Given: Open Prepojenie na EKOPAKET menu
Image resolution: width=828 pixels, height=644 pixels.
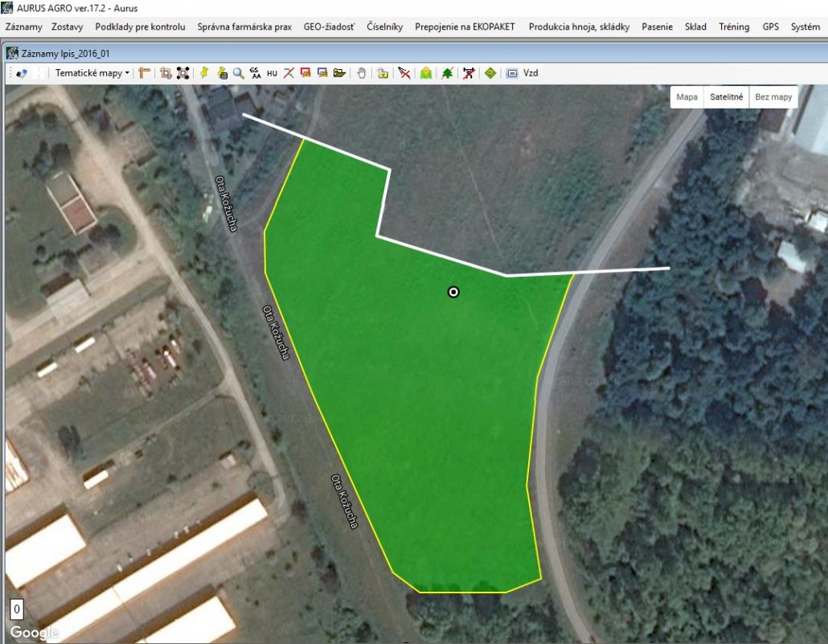Looking at the screenshot, I should point(465,27).
